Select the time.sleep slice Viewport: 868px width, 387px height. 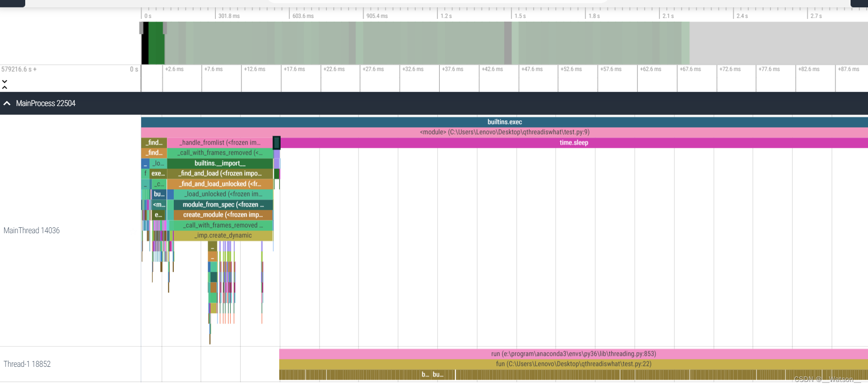(x=574, y=143)
